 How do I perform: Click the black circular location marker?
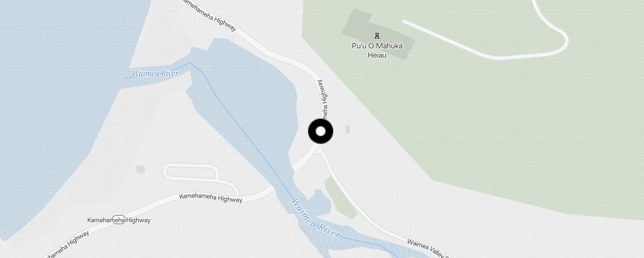click(x=320, y=131)
